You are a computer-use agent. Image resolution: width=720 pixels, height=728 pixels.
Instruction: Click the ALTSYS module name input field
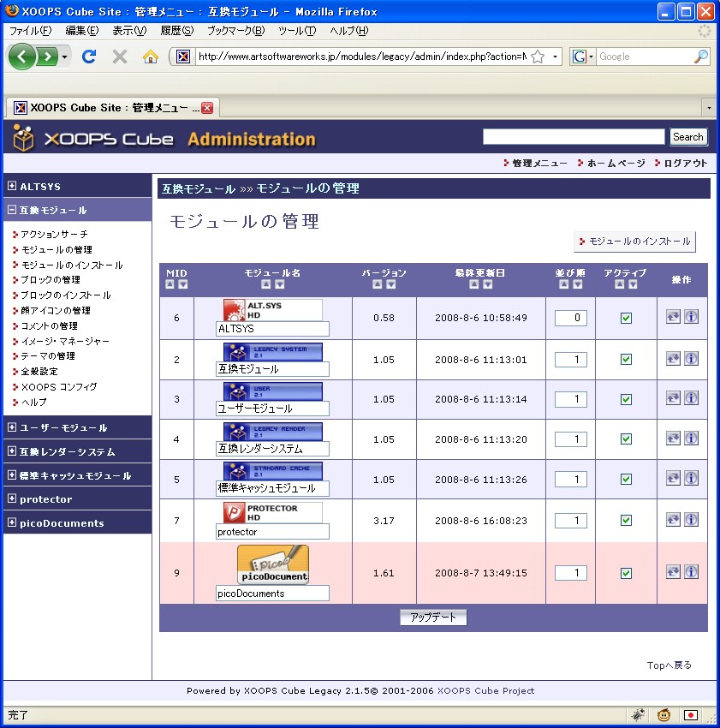(x=272, y=328)
